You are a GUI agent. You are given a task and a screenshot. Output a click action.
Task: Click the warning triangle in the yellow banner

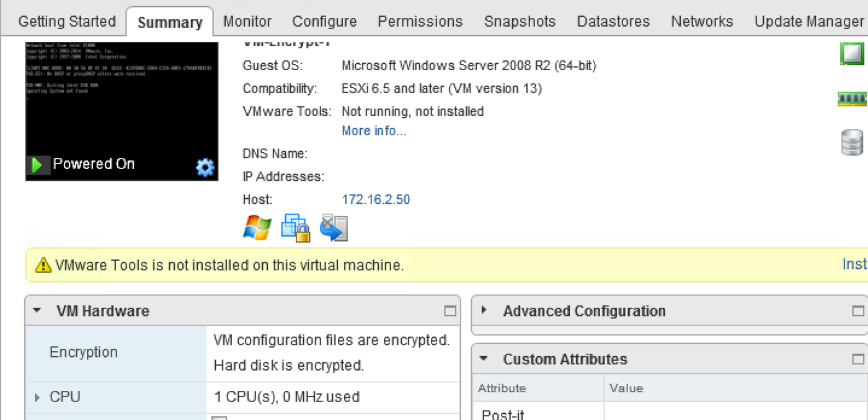pyautogui.click(x=42, y=264)
